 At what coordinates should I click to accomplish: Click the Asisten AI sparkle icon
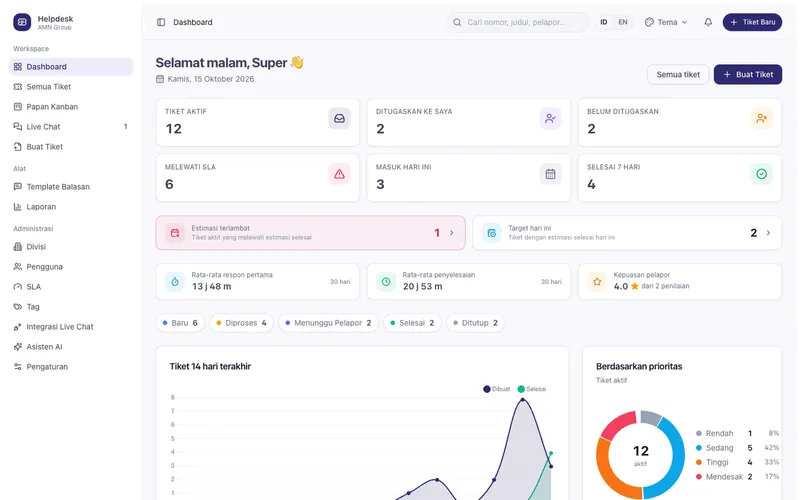18,347
